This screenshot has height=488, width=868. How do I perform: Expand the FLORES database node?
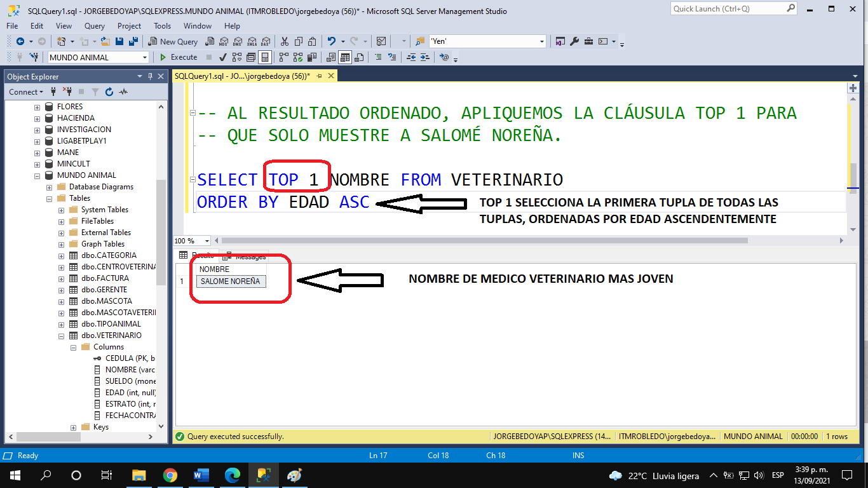37,107
